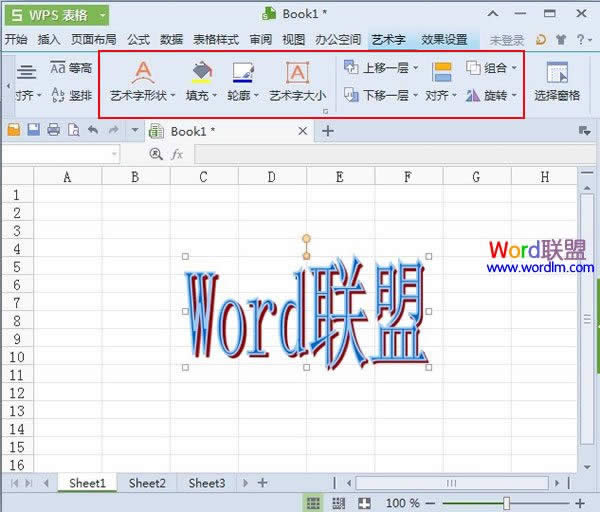Click the print icon
Screen dimensions: 600x512
[54, 130]
